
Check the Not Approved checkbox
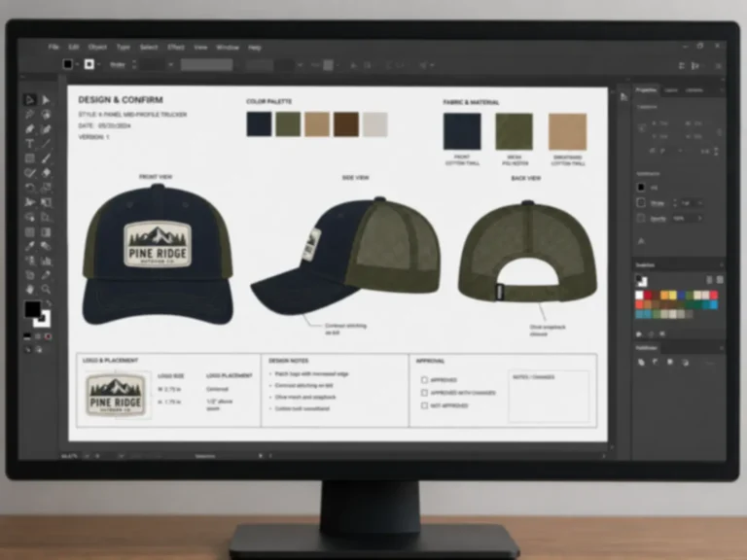424,405
